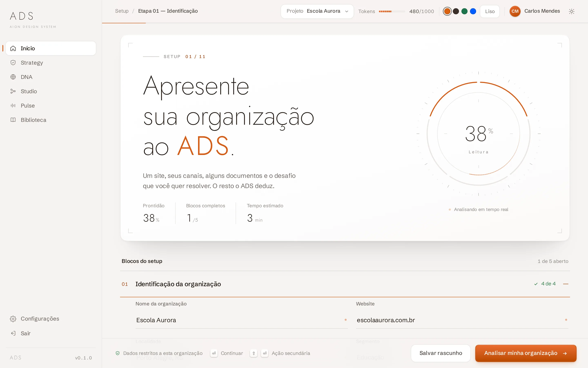Toggle the Liso style button
The image size is (588, 368).
(490, 11)
